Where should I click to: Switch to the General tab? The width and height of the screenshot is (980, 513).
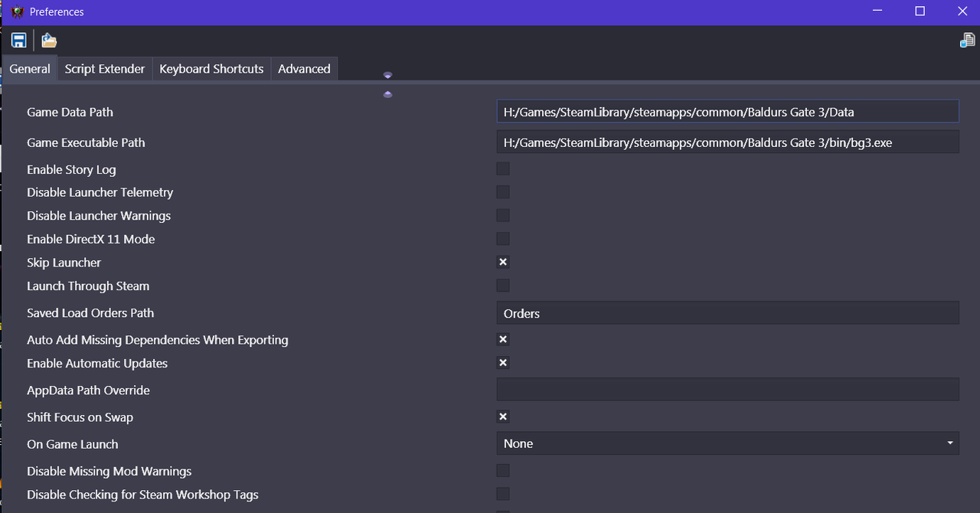30,69
